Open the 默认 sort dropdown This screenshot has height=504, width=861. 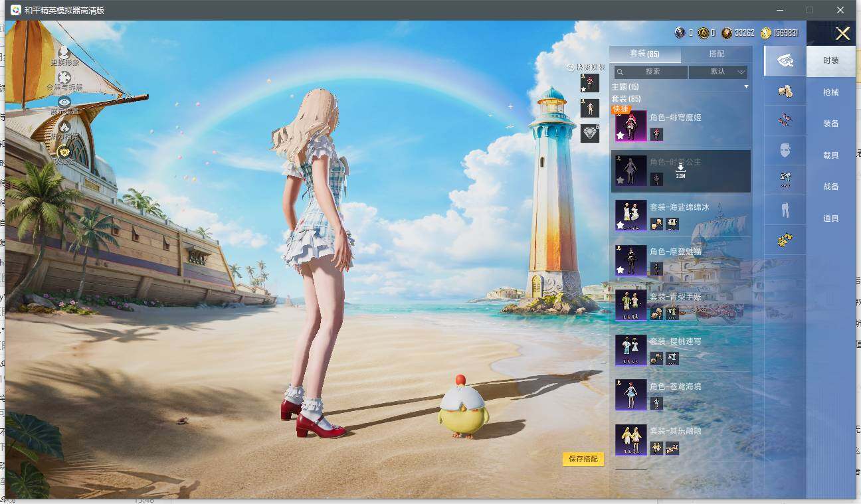click(718, 72)
